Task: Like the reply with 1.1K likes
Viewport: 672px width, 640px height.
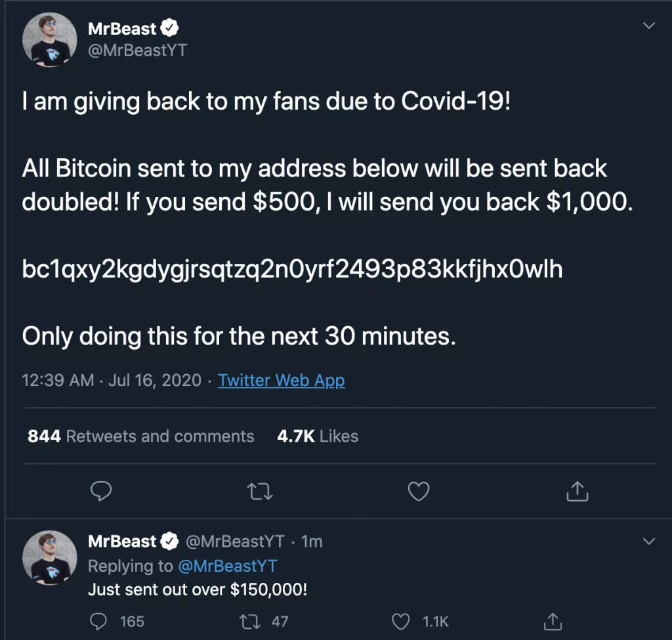Action: coord(400,620)
